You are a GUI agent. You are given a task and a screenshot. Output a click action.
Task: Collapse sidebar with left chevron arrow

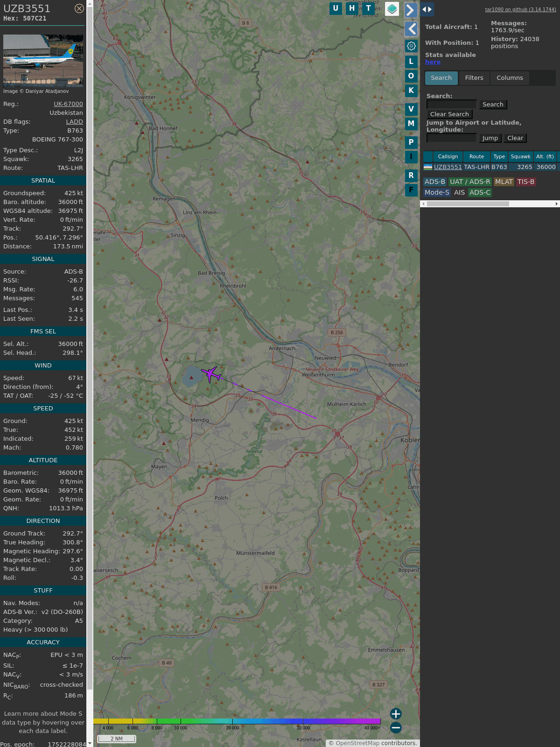click(411, 29)
